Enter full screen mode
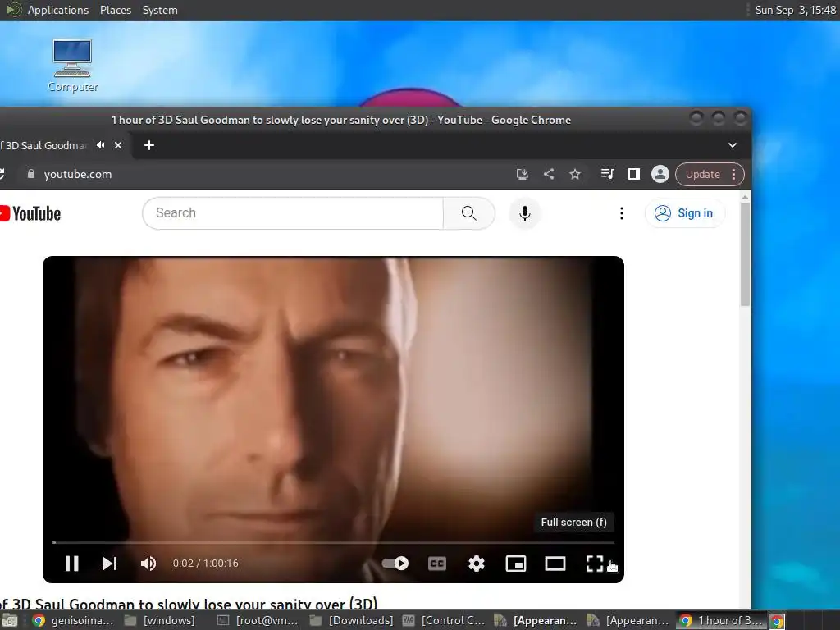The height and width of the screenshot is (630, 840). click(595, 564)
